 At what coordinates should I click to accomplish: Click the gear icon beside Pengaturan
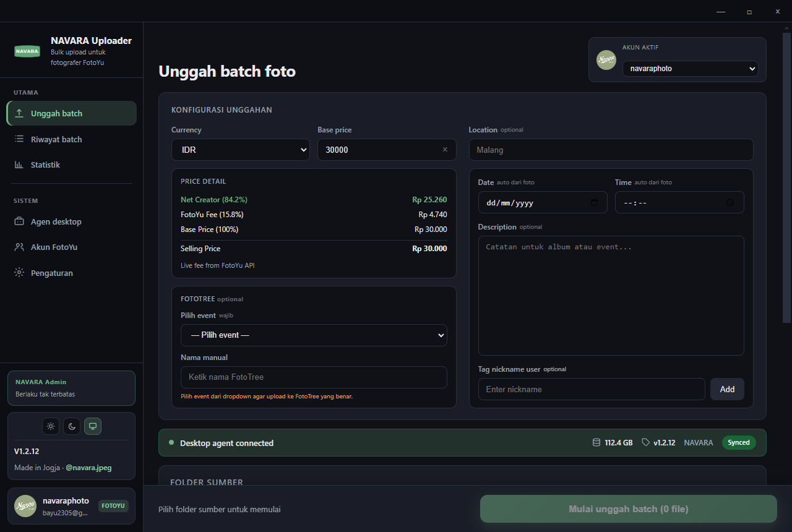tap(19, 273)
